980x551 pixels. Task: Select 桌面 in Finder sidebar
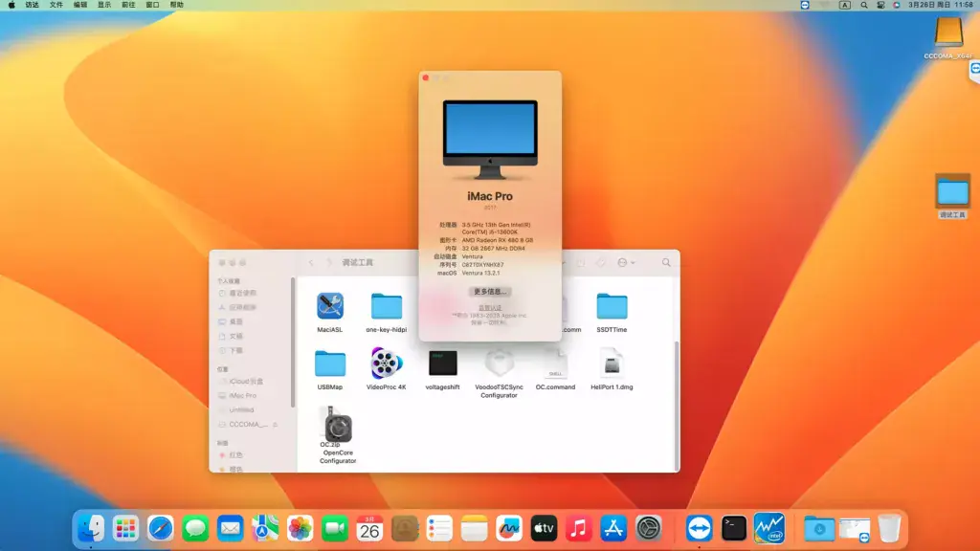click(230, 321)
